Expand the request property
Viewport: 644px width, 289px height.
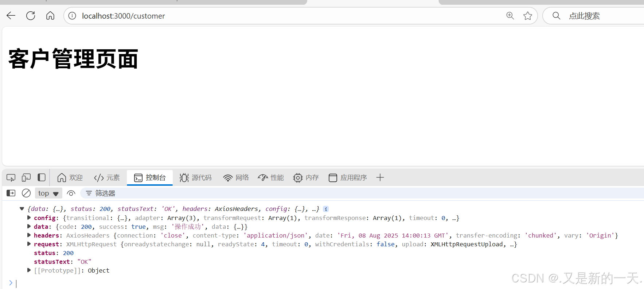[29, 244]
